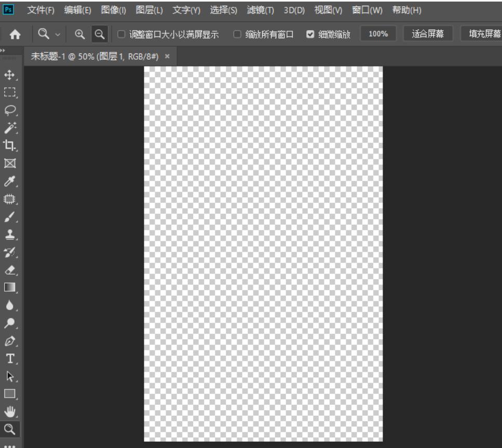Open the zoom tool preset dropdown
The image size is (502, 448).
(57, 34)
